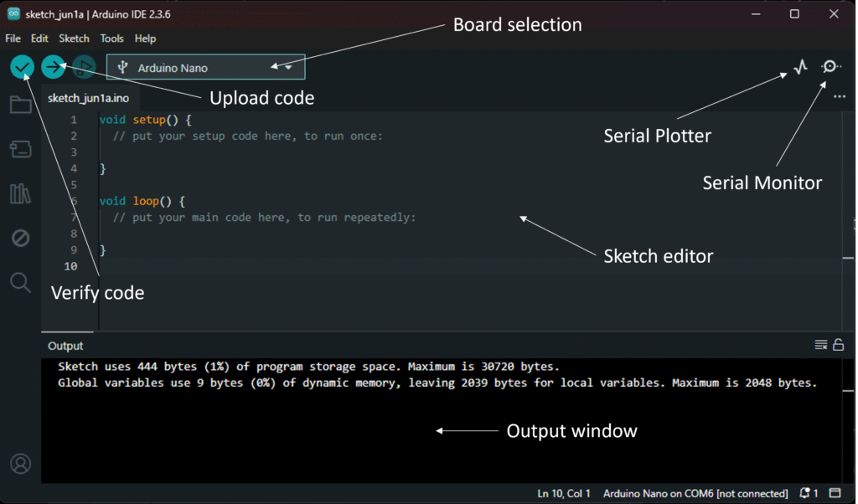858x504 pixels.
Task: Open the Search sidebar panel
Action: [21, 283]
